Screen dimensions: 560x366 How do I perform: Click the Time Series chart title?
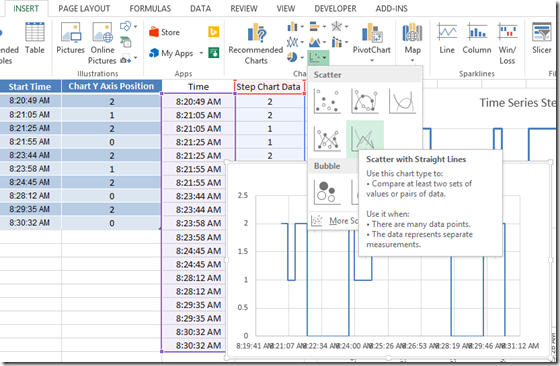coord(517,103)
